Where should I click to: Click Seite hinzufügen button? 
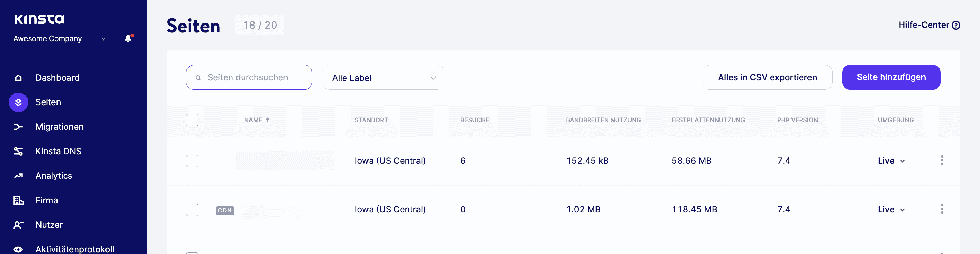click(891, 77)
